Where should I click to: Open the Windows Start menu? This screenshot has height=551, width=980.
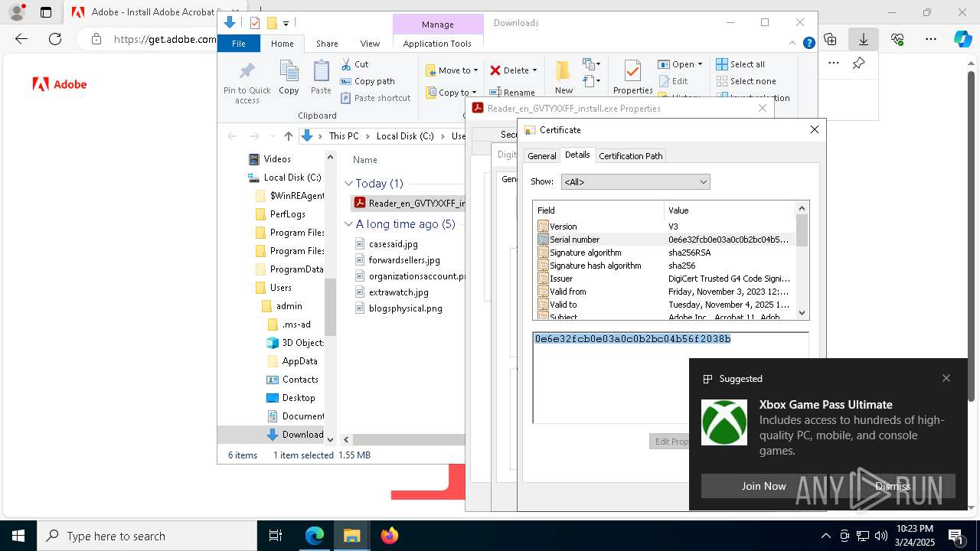(18, 536)
